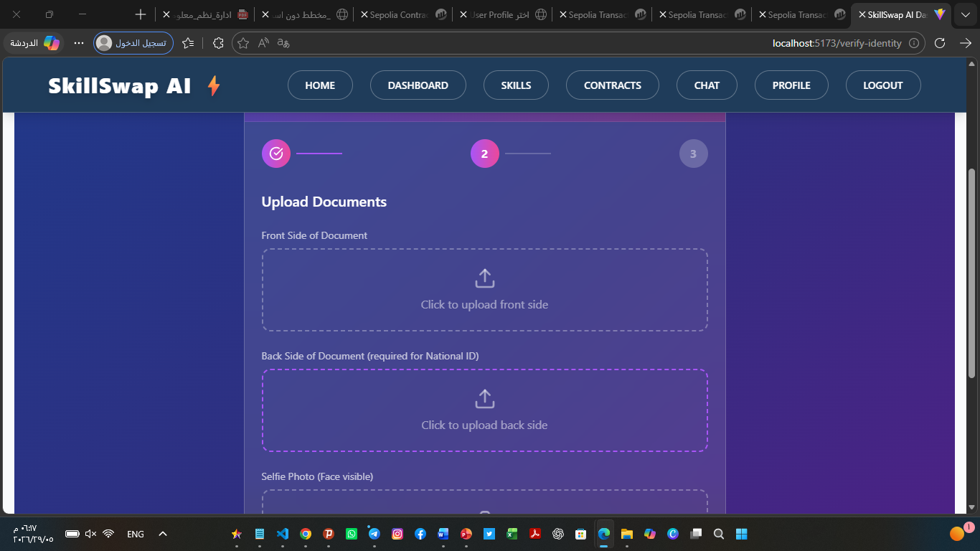Click the page vertical scrollbar thumb
Image resolution: width=980 pixels, height=551 pixels.
click(x=972, y=273)
